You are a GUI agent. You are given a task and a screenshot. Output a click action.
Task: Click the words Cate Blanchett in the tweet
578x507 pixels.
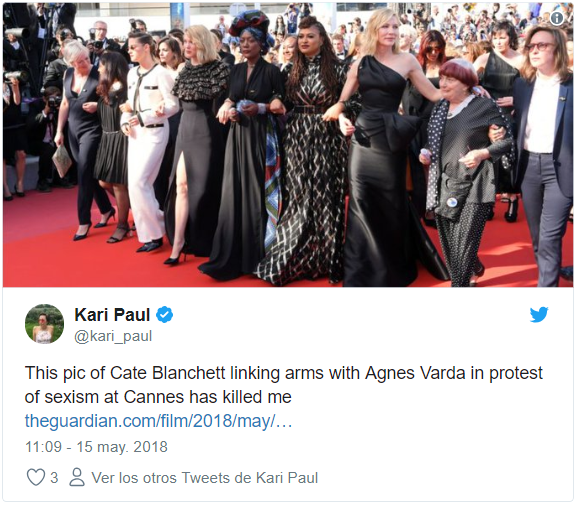tap(168, 373)
